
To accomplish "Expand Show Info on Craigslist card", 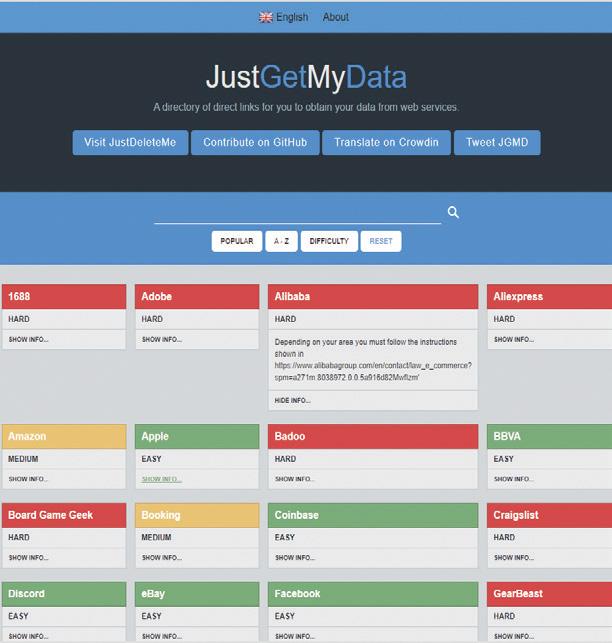I will (514, 558).
